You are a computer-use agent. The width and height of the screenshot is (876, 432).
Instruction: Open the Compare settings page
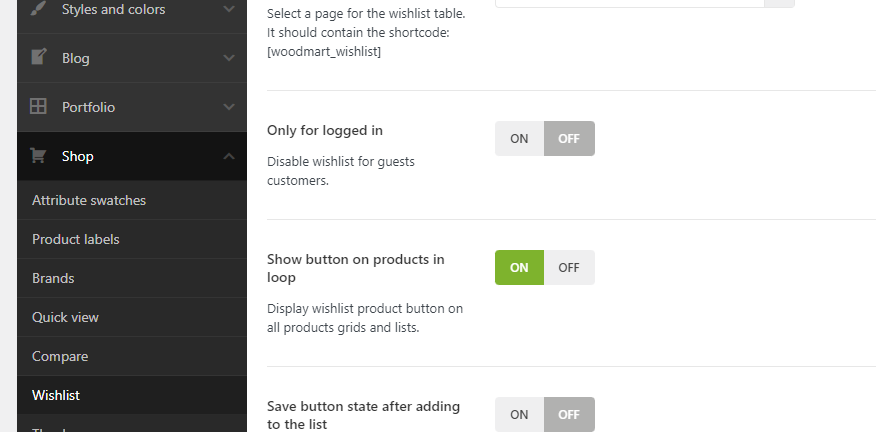coord(60,356)
